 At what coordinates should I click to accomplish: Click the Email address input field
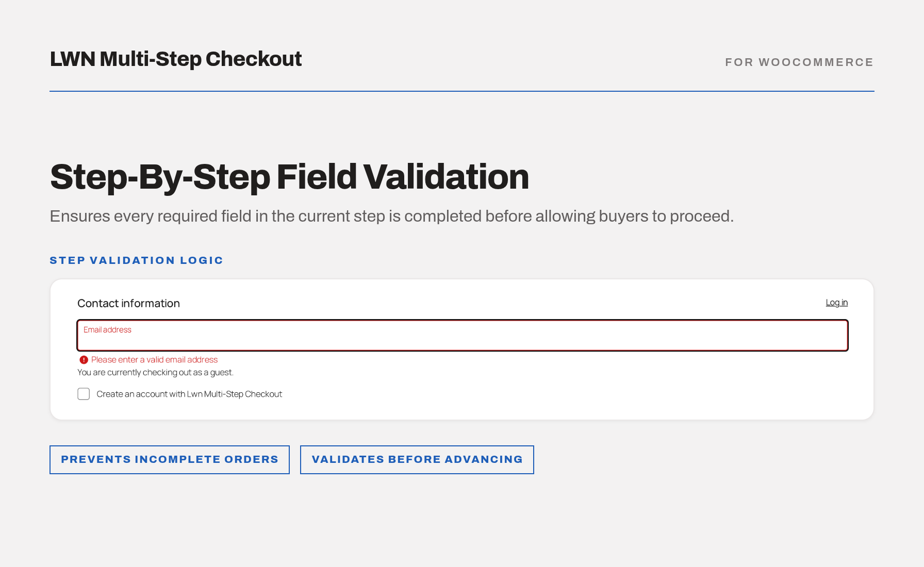pyautogui.click(x=463, y=336)
